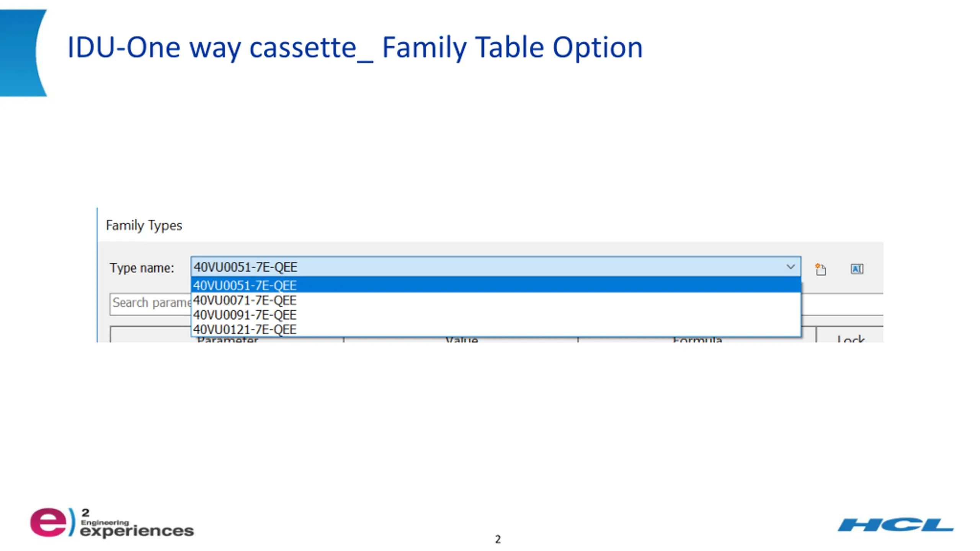
Task: Collapse the Type name dropdown chevron
Action: [790, 267]
